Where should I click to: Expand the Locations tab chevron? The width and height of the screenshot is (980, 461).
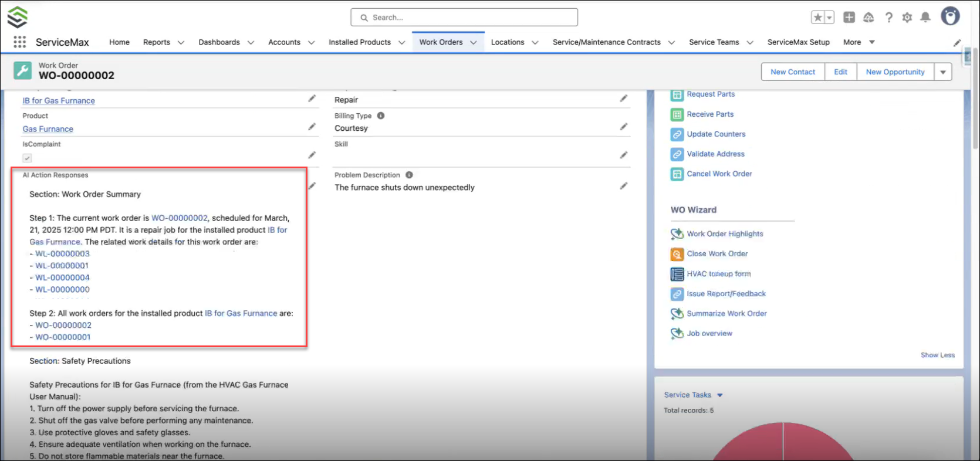[535, 42]
